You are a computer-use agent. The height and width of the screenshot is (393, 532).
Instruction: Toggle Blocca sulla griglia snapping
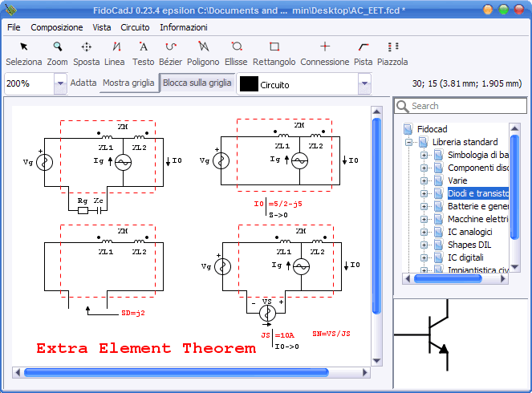(197, 83)
